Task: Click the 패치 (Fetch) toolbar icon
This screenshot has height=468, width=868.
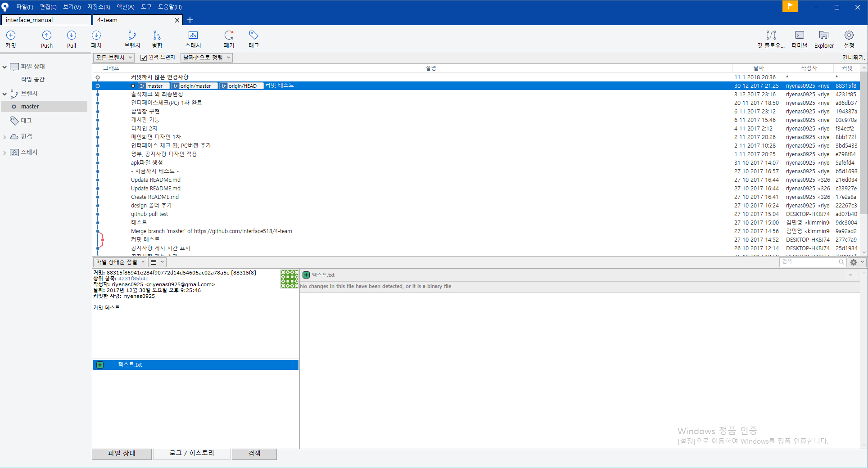Action: point(96,39)
